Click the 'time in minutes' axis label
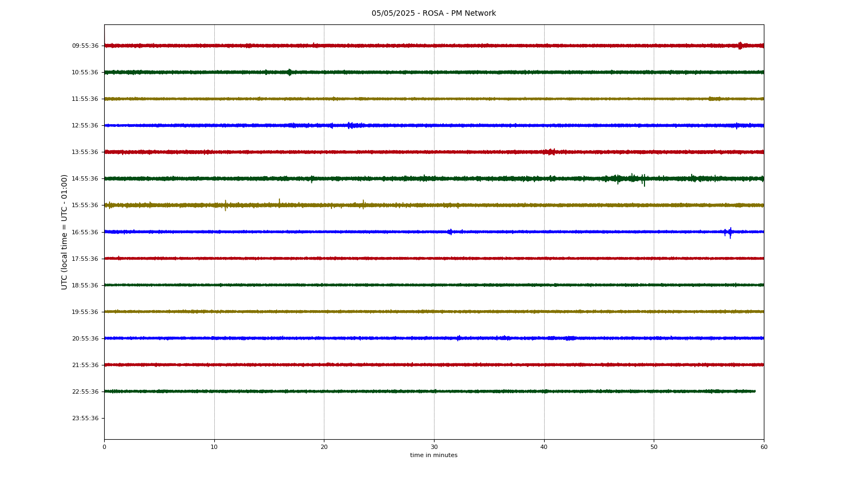The height and width of the screenshot is (488, 868). pos(433,455)
